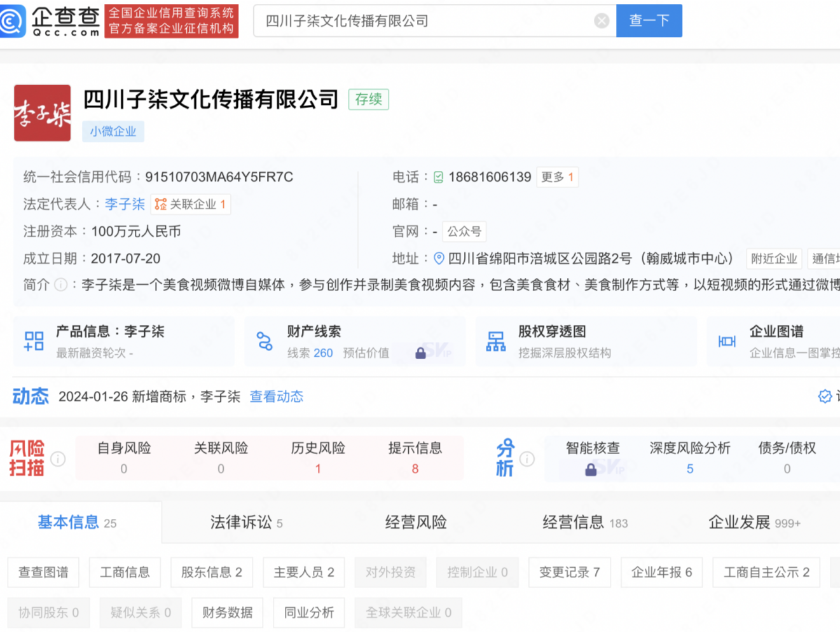
Task: Jump to the 主要人员 2 section
Action: 304,572
